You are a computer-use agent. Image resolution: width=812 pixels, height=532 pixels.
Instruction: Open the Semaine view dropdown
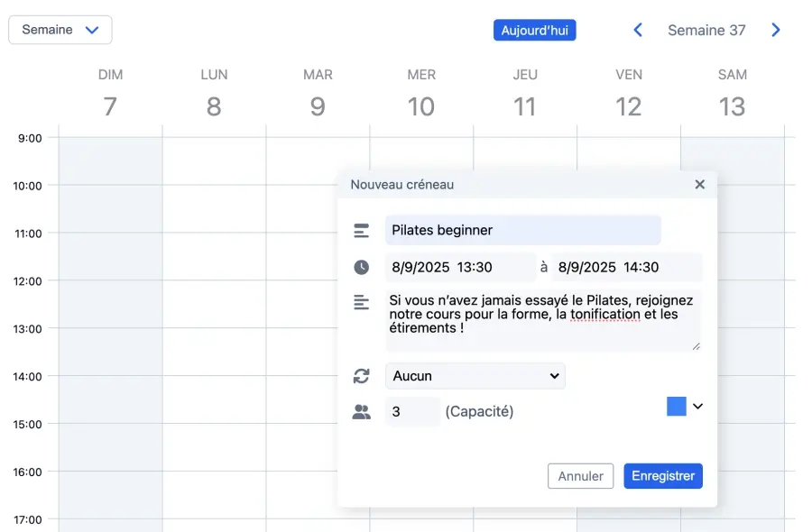60,30
